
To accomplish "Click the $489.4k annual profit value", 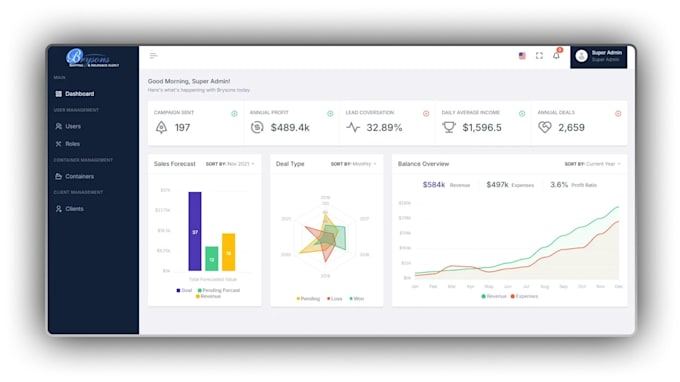I will click(290, 127).
